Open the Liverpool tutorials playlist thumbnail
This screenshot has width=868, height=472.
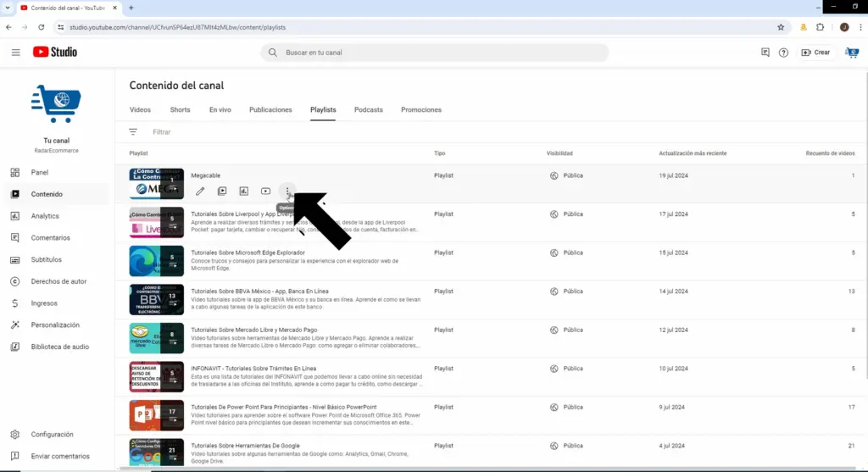tap(157, 223)
